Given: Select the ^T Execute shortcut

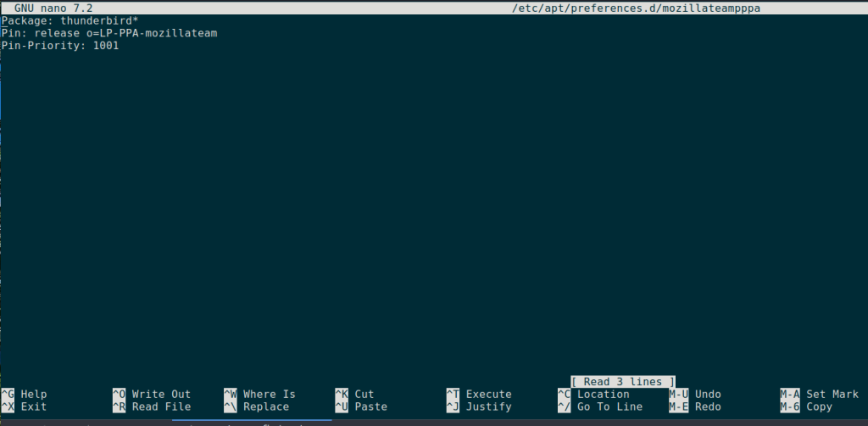Looking at the screenshot, I should [x=479, y=395].
